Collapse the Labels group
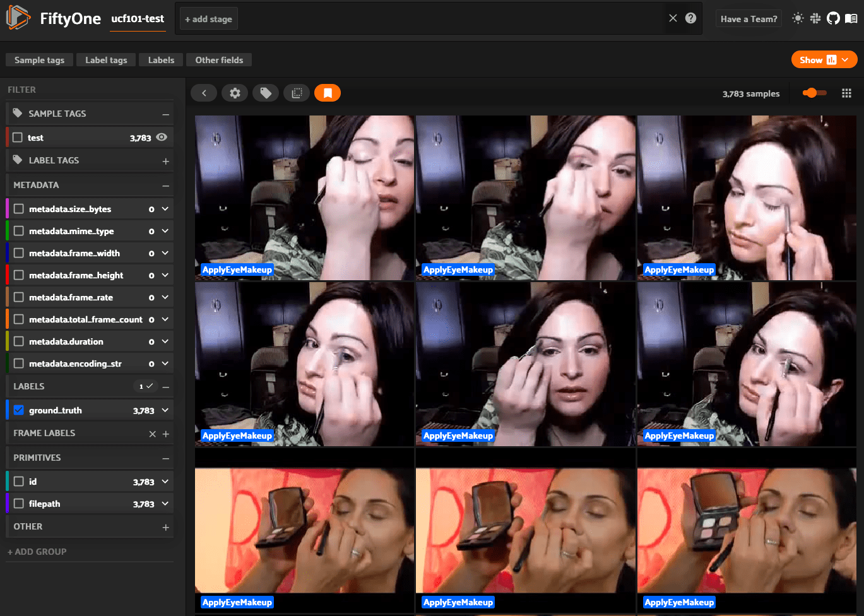 (x=166, y=387)
